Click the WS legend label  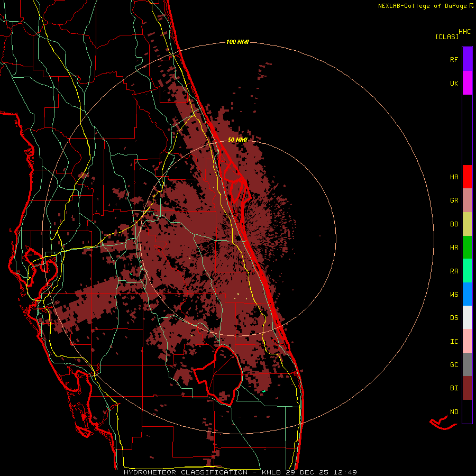454,295
